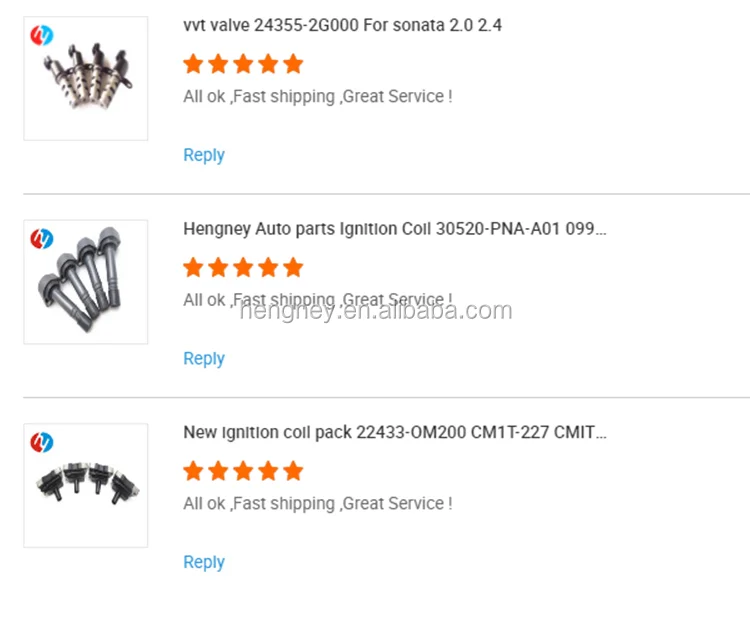This screenshot has width=750, height=622.
Task: Open the grey ignition coil product thumbnail
Action: [x=86, y=282]
